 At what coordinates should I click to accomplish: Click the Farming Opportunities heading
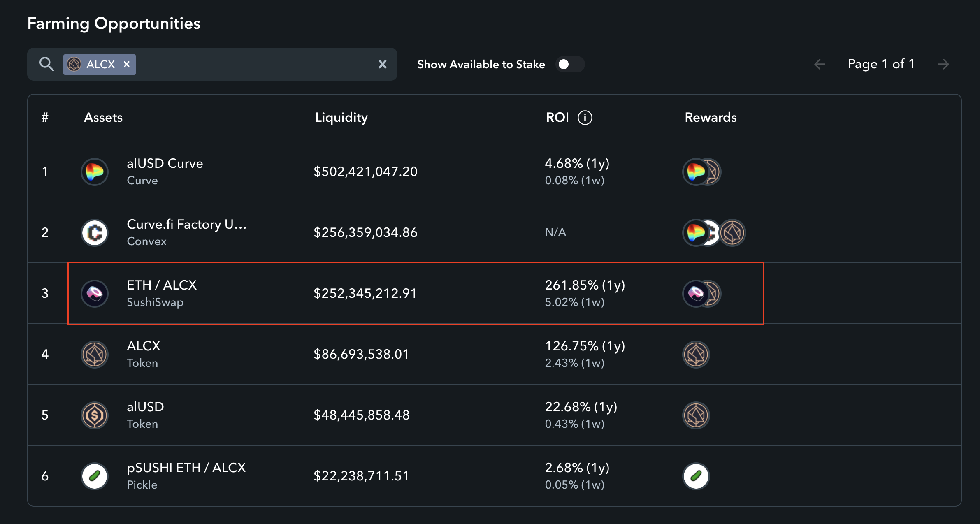[114, 23]
